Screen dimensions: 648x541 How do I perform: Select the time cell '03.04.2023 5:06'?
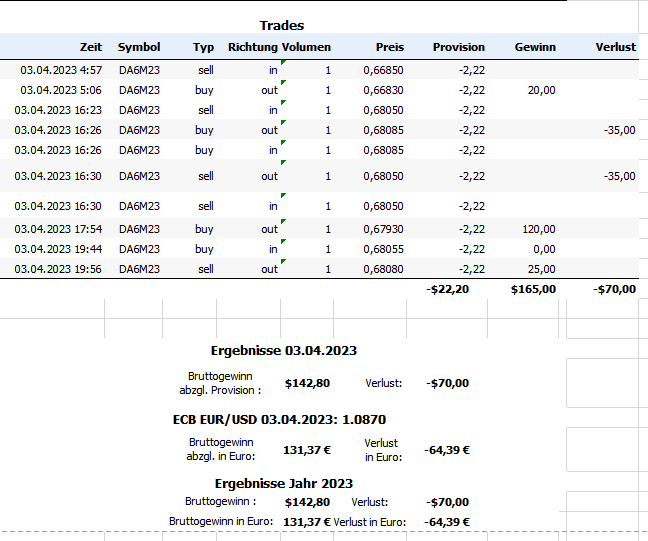[61, 90]
